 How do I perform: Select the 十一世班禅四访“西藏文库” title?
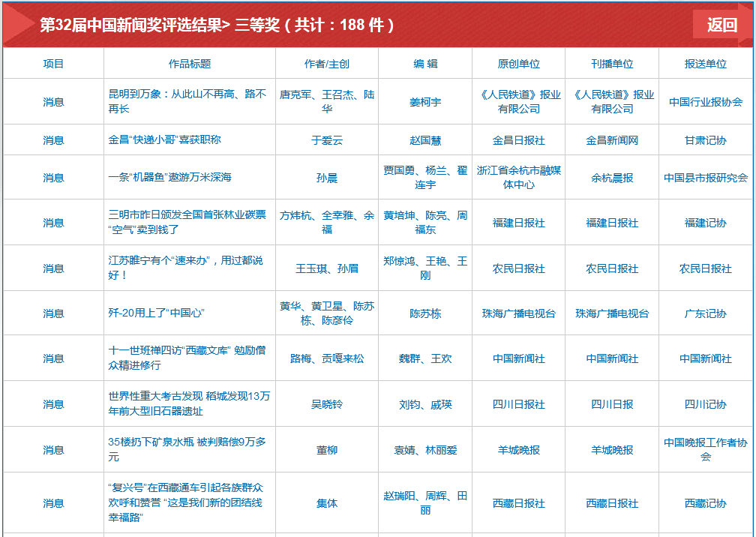coord(187,358)
